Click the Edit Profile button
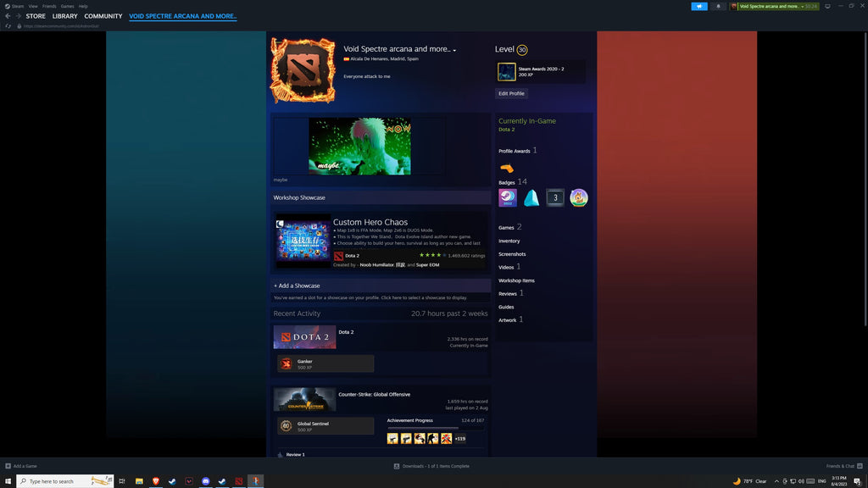Viewport: 868px width, 488px height. [x=511, y=93]
